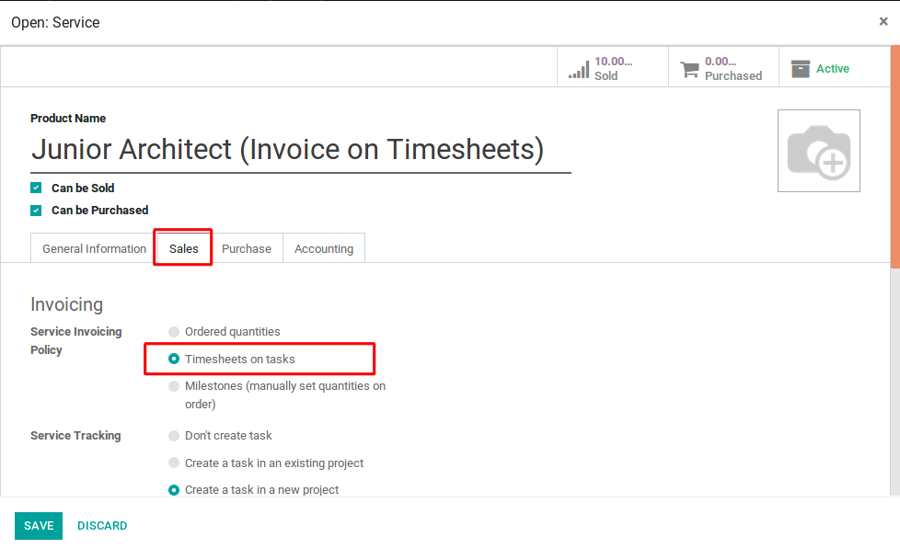The width and height of the screenshot is (900, 560).
Task: Open the Purchase tab
Action: click(246, 248)
